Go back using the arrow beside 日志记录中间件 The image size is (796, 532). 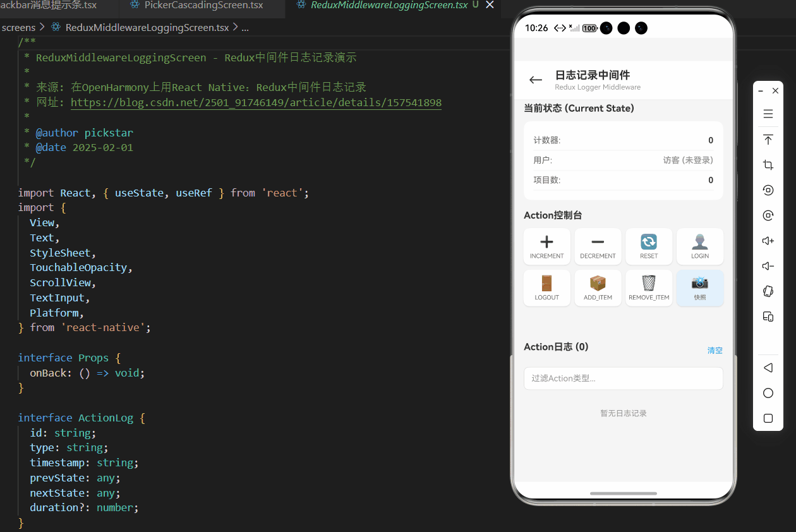536,80
